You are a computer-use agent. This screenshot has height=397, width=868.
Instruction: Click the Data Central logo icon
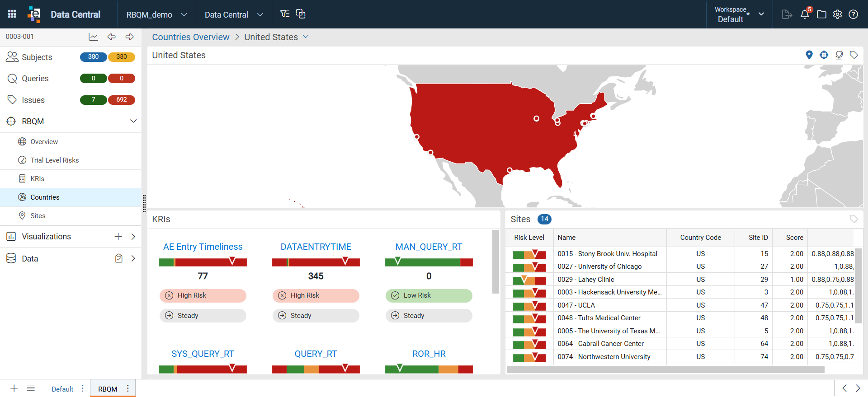tap(34, 14)
